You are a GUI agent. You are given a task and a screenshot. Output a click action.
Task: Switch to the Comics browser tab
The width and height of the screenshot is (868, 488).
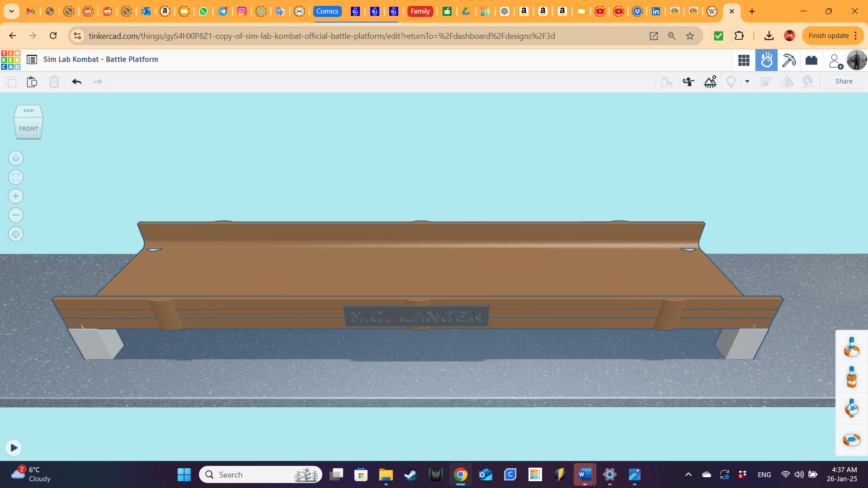327,11
